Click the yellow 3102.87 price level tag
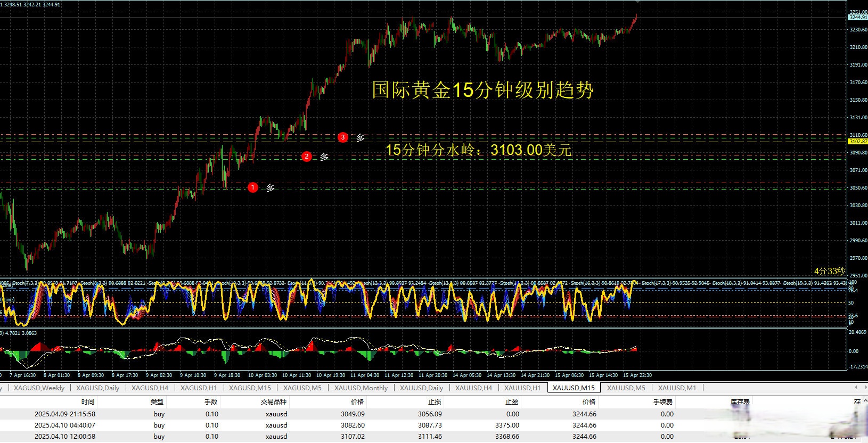 point(857,142)
